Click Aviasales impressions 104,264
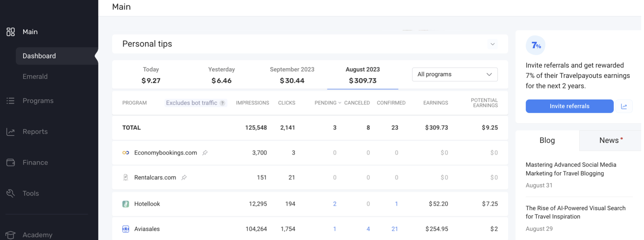Viewport: 644px width, 240px height. pyautogui.click(x=256, y=229)
